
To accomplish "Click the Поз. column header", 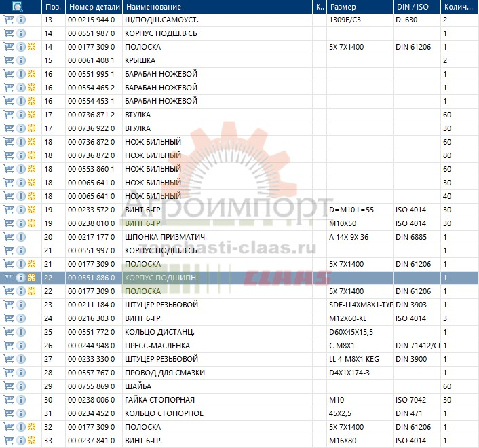I will (x=52, y=7).
